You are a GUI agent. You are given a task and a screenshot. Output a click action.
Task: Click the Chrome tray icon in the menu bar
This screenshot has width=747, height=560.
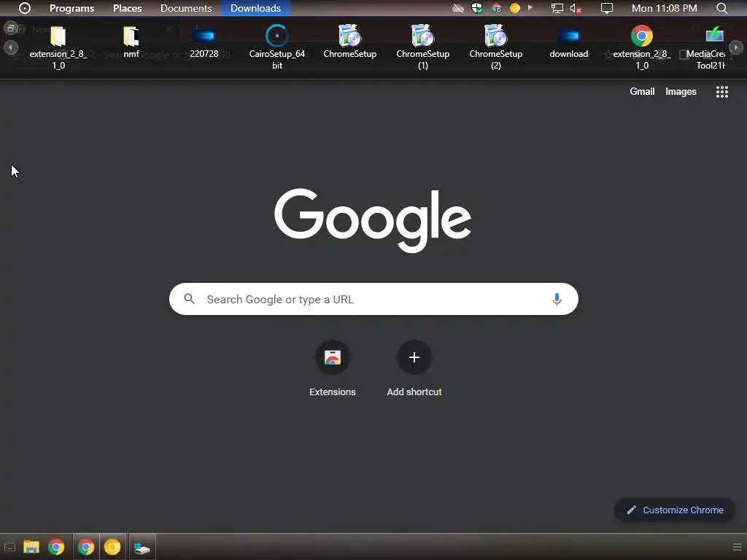click(x=496, y=8)
